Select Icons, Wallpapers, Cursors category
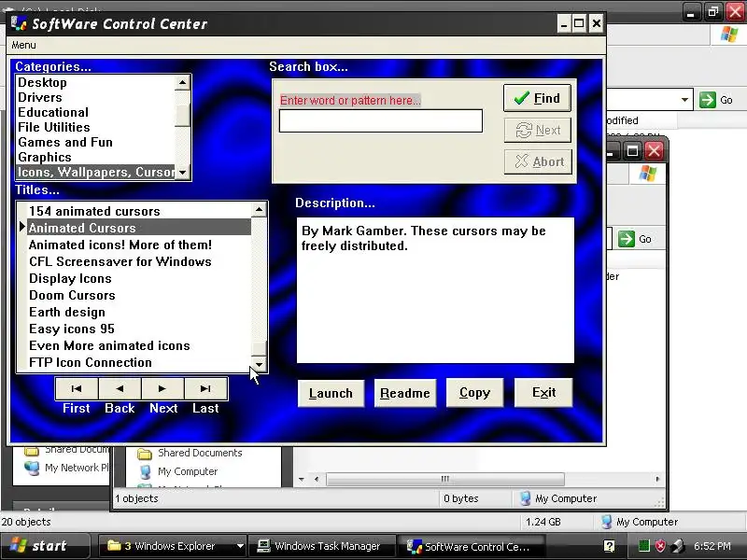This screenshot has height=560, width=747. click(96, 172)
